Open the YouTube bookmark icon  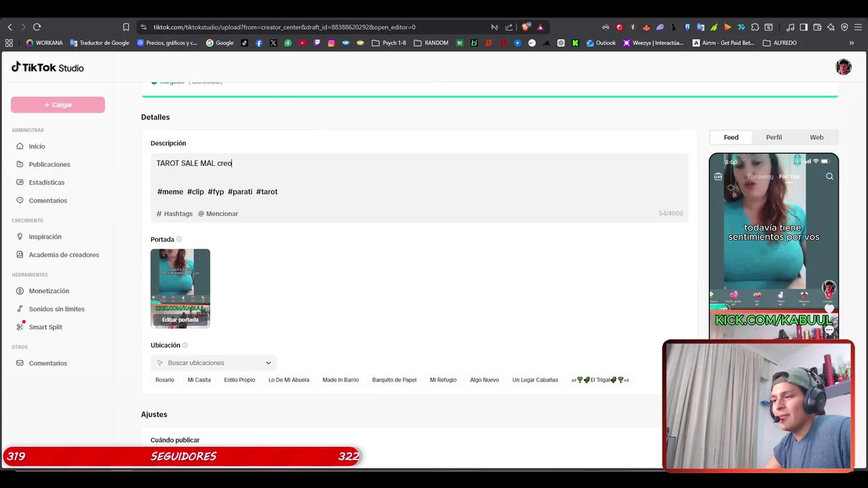click(x=302, y=43)
